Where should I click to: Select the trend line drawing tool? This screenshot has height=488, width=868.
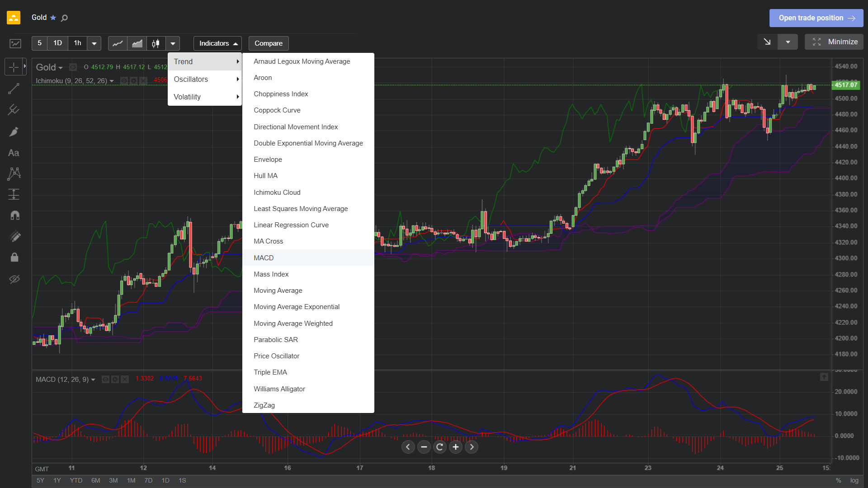pos(14,89)
